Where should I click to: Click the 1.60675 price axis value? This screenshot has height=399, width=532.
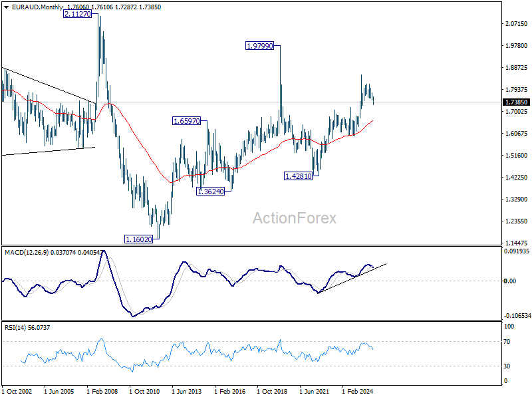[517, 134]
